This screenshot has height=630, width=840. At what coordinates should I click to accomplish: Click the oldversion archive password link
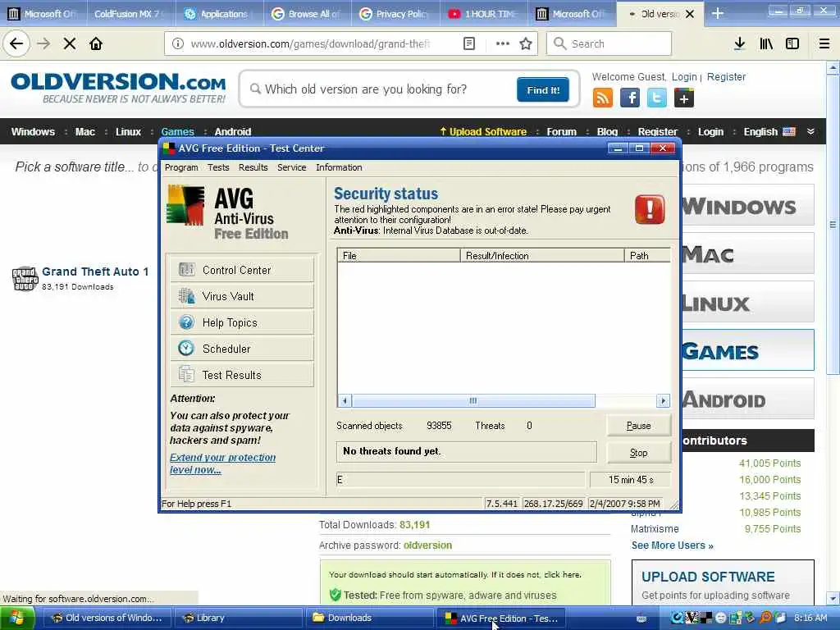(x=427, y=546)
